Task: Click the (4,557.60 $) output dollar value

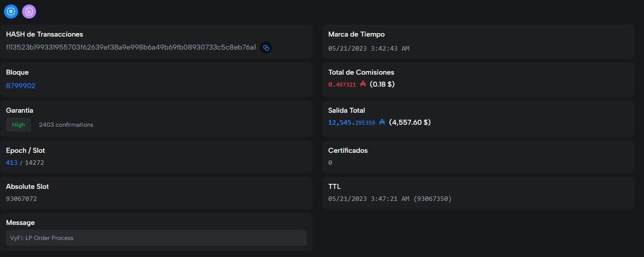Action: click(x=410, y=122)
